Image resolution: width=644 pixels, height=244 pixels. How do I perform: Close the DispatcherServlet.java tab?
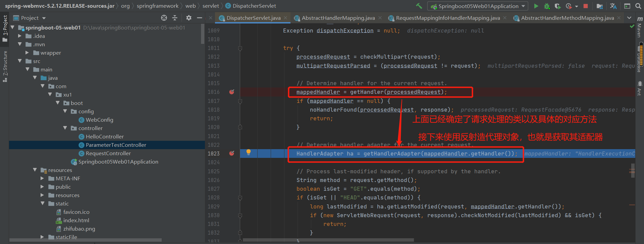[285, 18]
